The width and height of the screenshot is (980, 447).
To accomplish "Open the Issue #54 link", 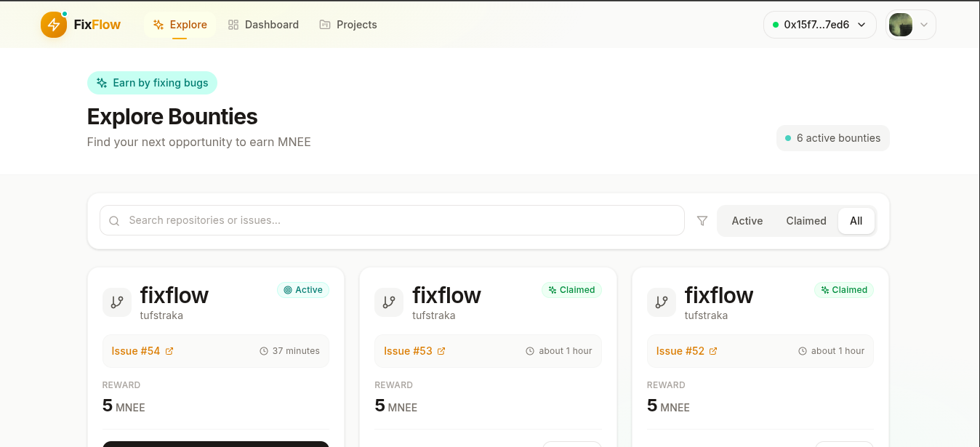I will (142, 351).
